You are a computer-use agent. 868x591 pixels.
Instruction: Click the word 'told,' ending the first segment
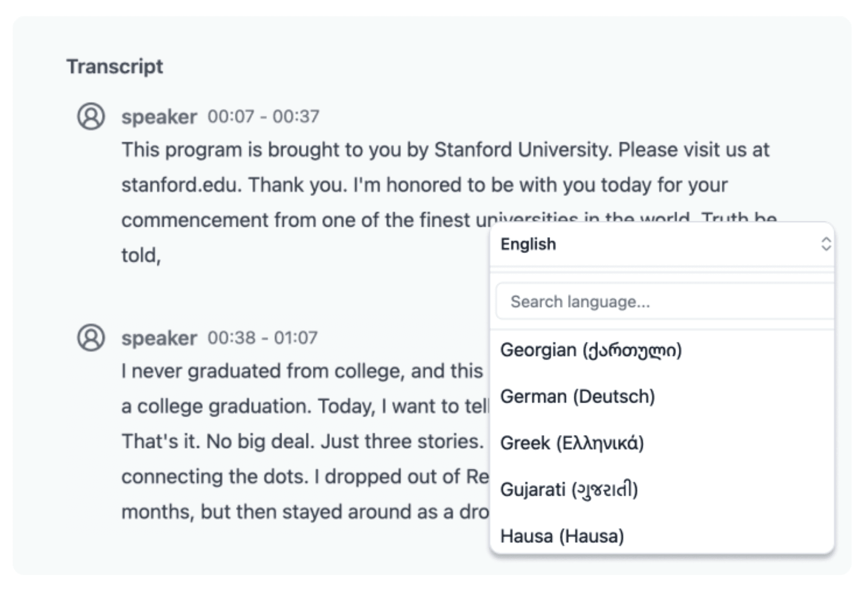click(141, 256)
